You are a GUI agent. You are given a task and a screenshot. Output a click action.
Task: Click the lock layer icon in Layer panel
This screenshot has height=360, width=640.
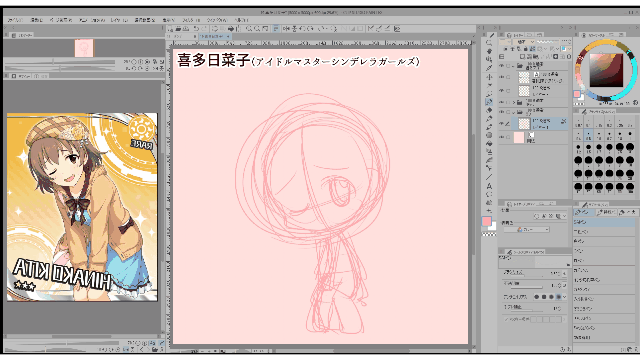point(525,49)
